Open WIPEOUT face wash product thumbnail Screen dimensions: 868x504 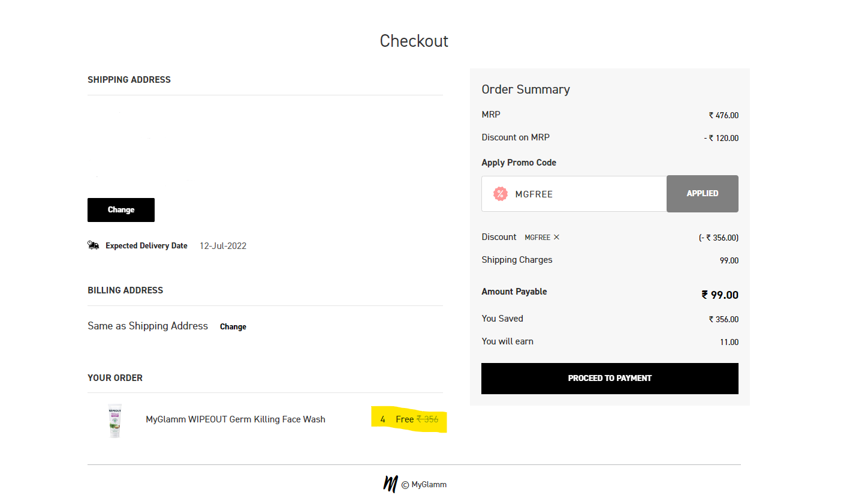115,420
